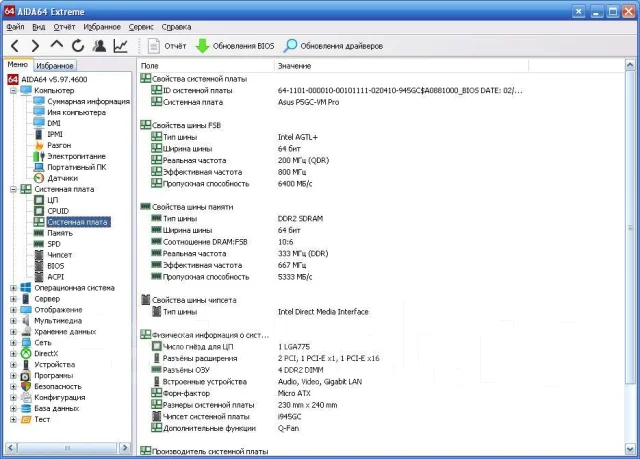Click the ЦП processor icon in the tree

click(x=39, y=200)
